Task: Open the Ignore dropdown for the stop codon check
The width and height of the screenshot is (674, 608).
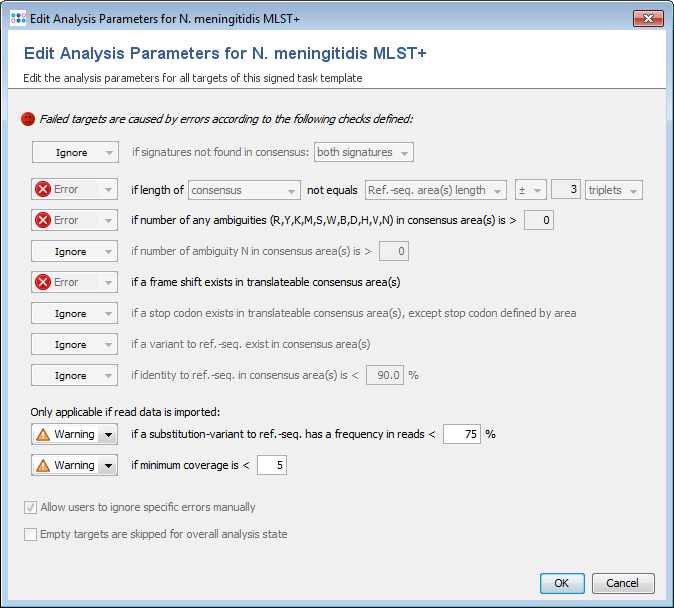Action: [74, 313]
